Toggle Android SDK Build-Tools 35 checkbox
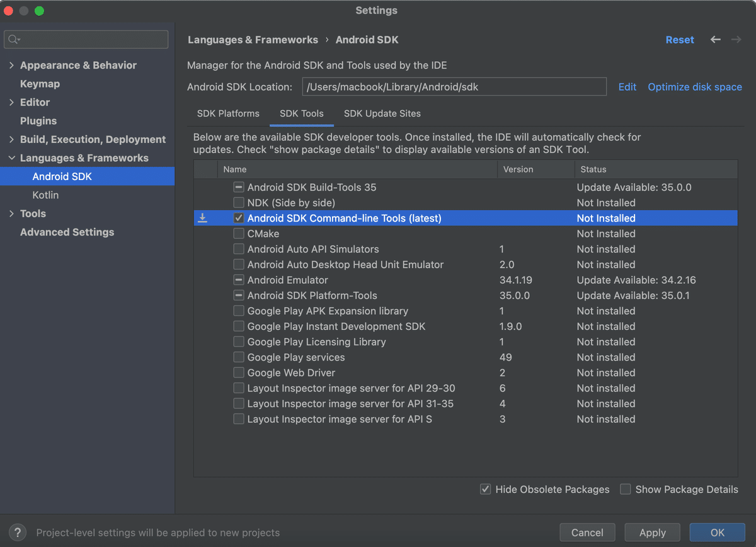 click(x=239, y=187)
